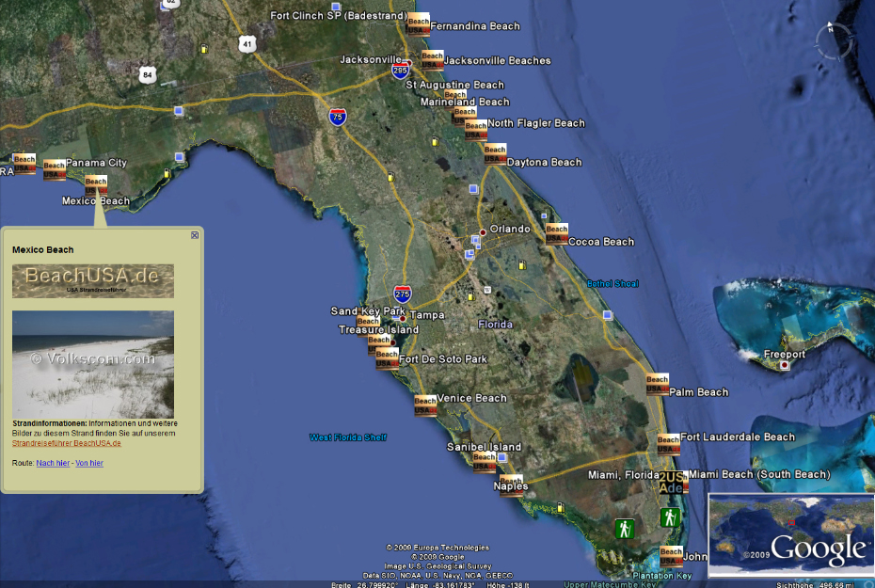
Task: Click the 'Plantation Key' label
Action: [x=661, y=576]
